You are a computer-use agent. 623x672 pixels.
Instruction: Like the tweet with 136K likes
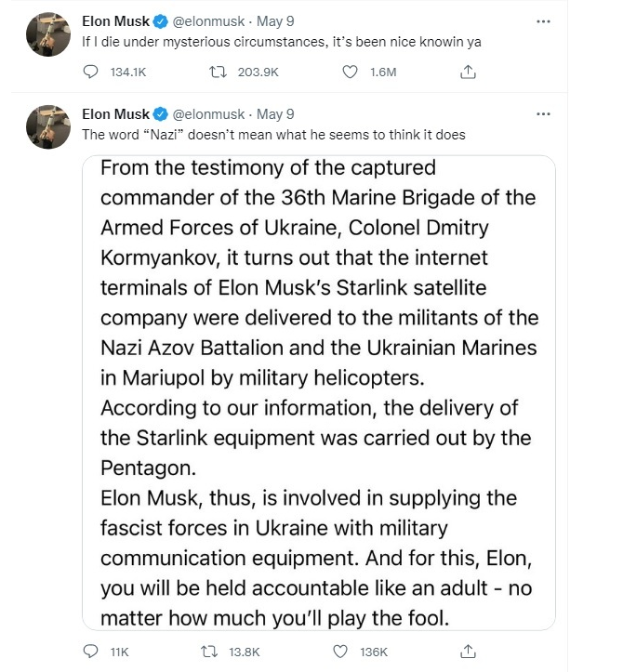[x=351, y=652]
